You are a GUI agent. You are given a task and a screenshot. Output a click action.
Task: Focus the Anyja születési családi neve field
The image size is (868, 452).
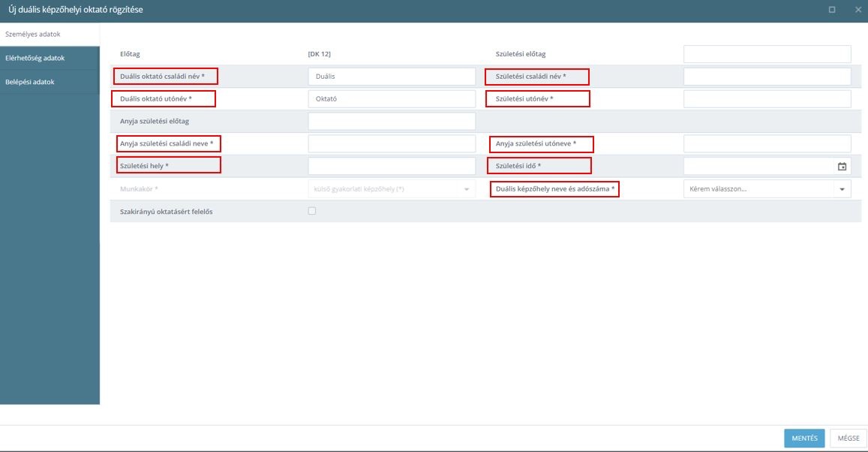point(392,143)
